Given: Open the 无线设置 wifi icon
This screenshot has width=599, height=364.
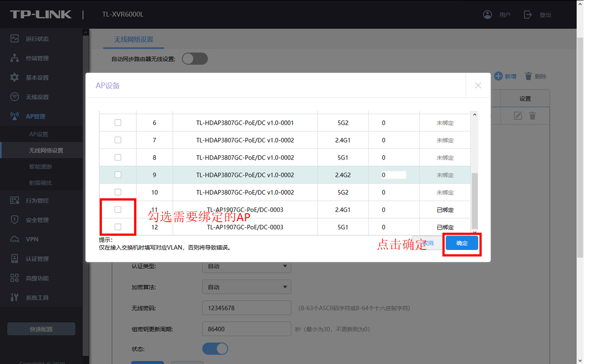Looking at the screenshot, I should (x=15, y=97).
